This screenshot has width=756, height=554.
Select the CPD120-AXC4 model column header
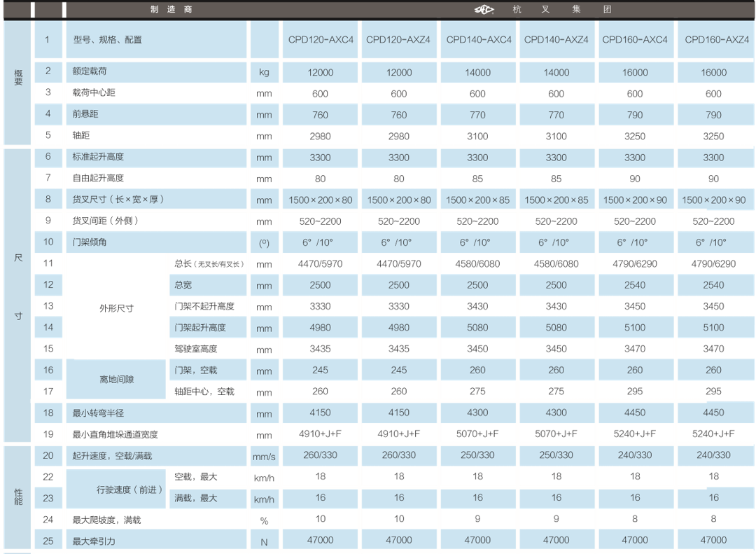(321, 40)
